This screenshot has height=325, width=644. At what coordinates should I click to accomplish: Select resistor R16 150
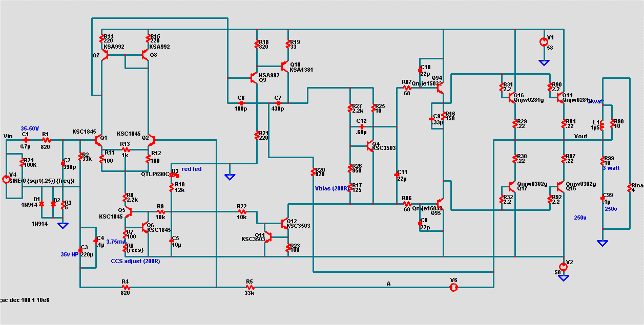pos(444,116)
